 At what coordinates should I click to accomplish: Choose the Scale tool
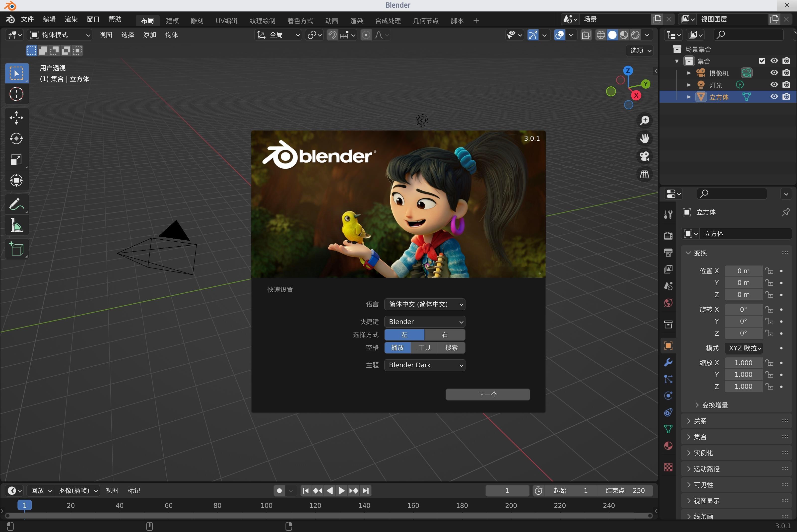coord(17,159)
